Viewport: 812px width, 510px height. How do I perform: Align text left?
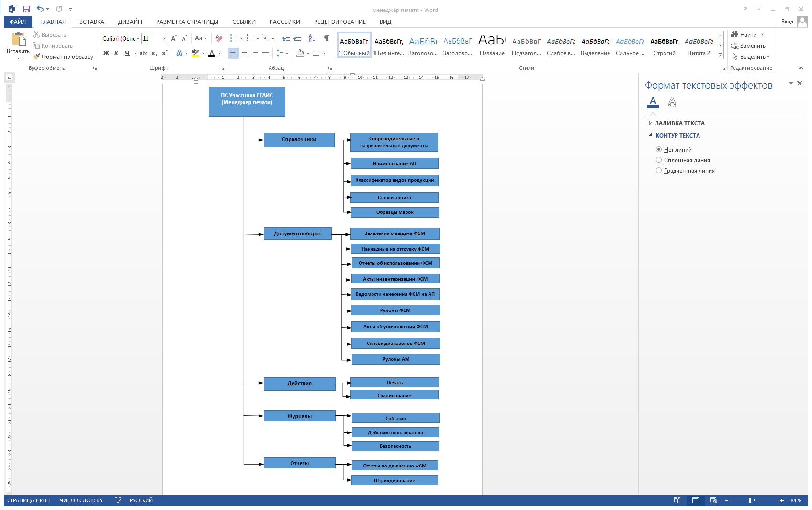[234, 53]
